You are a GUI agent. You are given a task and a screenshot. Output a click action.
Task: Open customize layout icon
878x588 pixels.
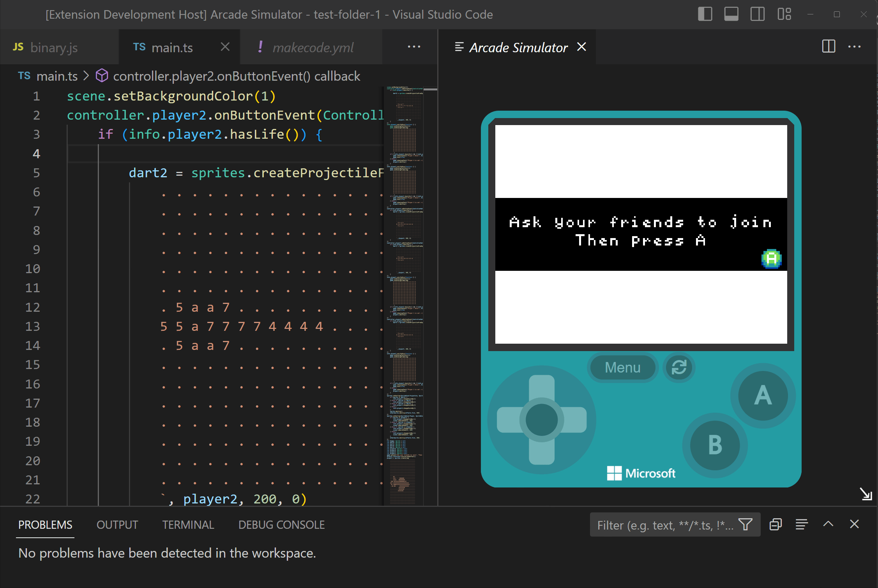[784, 14]
